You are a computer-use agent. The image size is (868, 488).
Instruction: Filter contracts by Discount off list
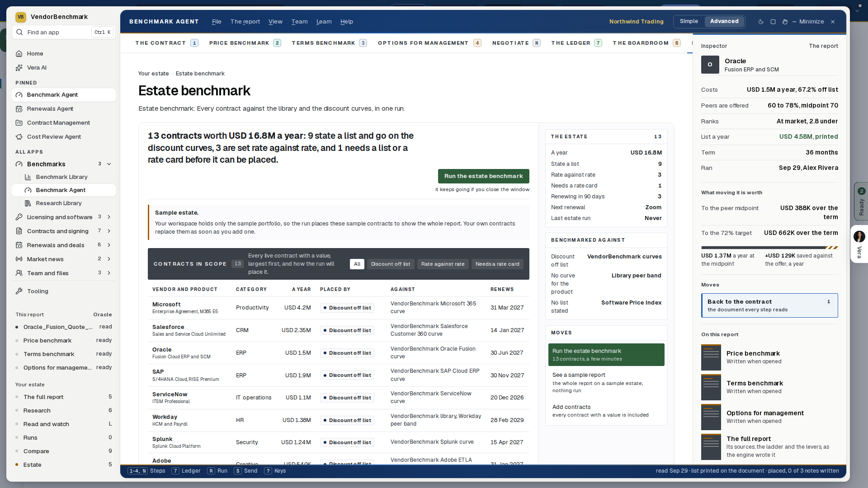(391, 264)
